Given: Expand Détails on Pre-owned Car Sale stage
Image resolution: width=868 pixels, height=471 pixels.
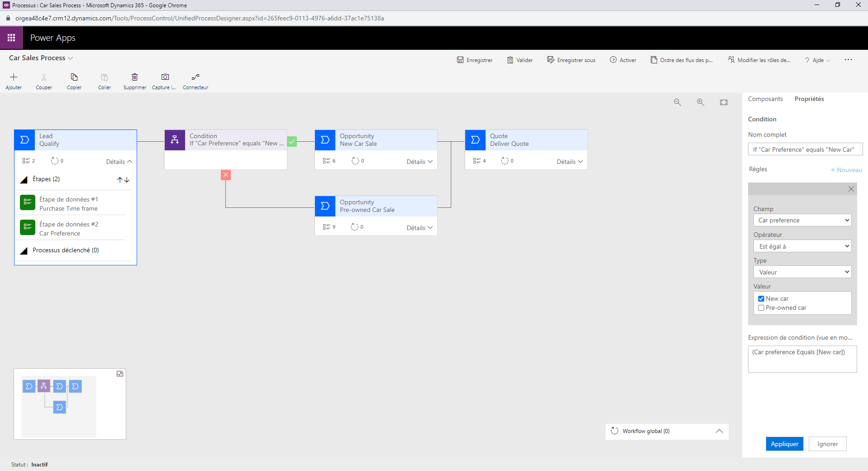Looking at the screenshot, I should coord(420,228).
